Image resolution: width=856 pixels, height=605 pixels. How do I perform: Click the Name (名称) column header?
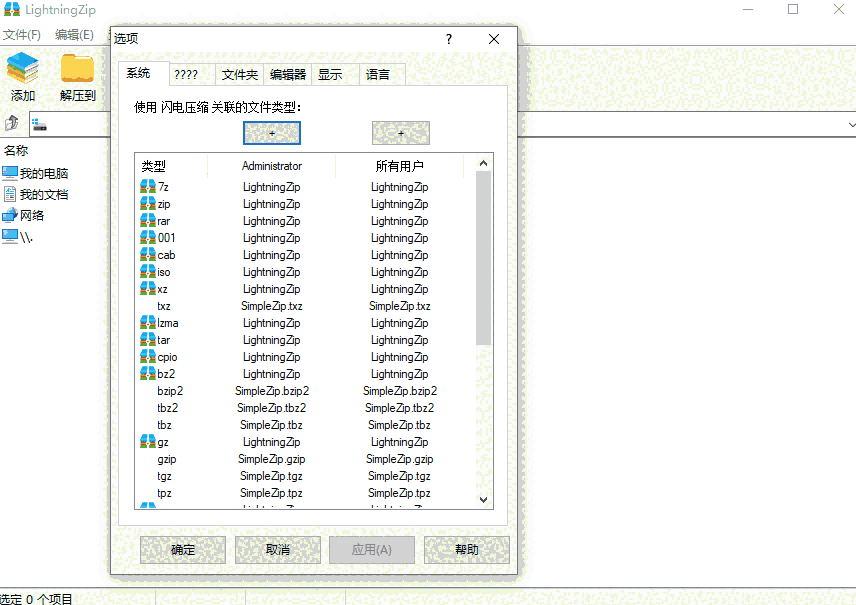(x=16, y=151)
